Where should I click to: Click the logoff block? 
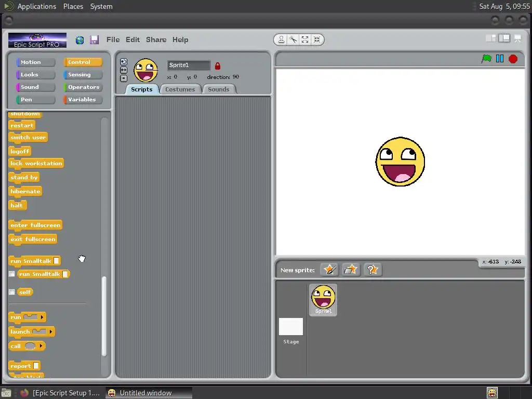click(x=20, y=151)
